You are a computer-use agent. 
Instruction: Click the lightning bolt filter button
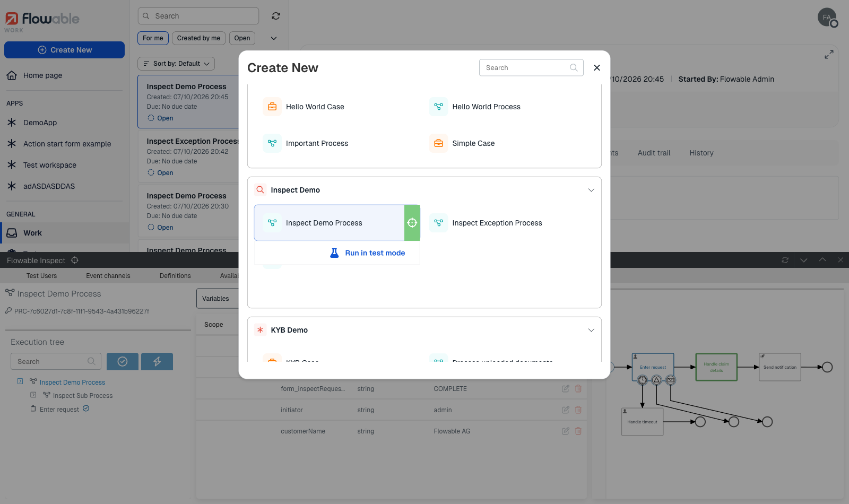pyautogui.click(x=157, y=361)
